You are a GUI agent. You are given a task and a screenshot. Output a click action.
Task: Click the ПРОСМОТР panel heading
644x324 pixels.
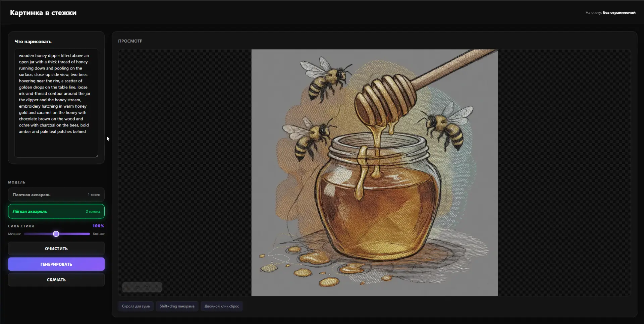coord(130,41)
